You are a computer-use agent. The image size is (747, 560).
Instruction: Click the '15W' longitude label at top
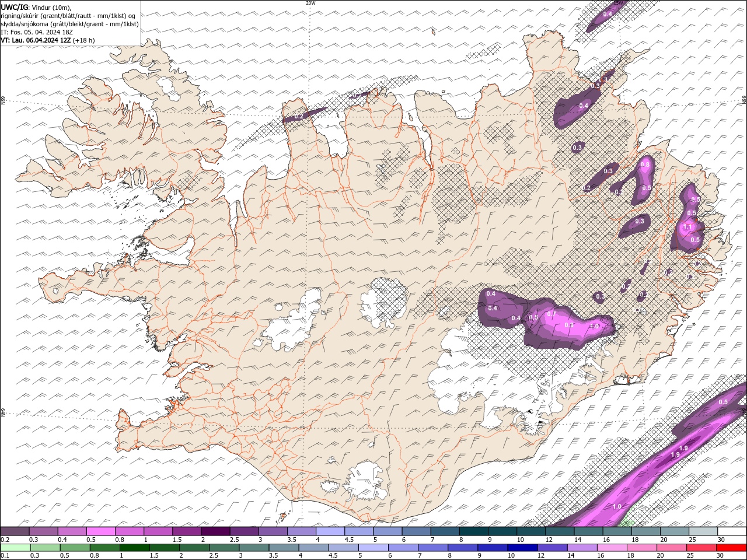pos(618,3)
